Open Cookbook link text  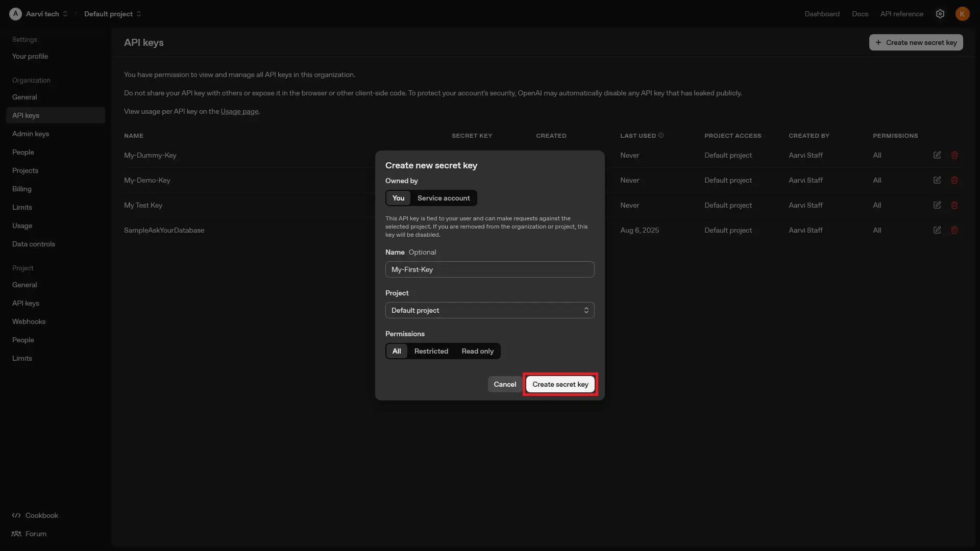[x=42, y=515]
